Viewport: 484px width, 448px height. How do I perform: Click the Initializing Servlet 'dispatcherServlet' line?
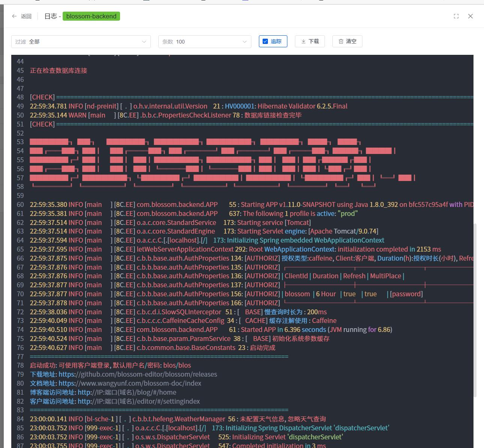(186, 437)
